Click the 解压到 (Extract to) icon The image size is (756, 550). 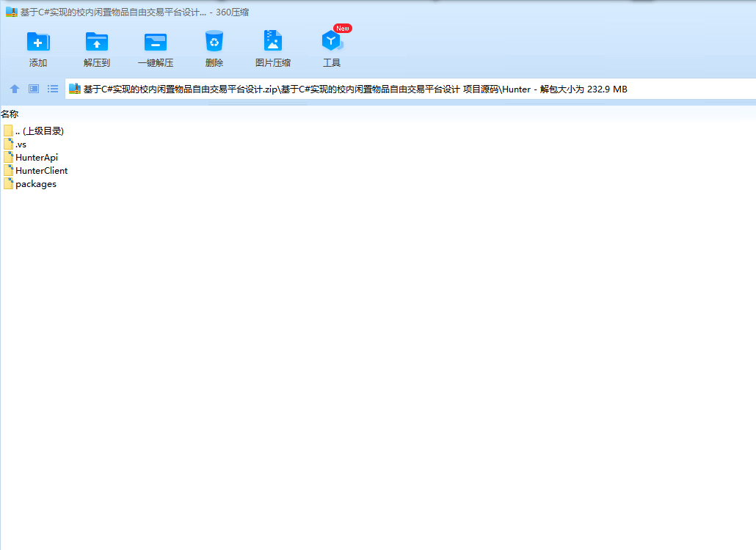click(97, 42)
